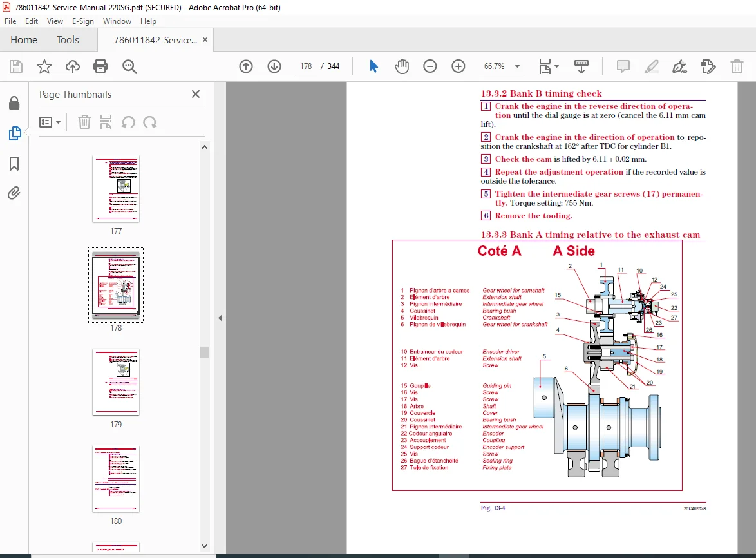Open the Attachments paperclip panel

(14, 193)
